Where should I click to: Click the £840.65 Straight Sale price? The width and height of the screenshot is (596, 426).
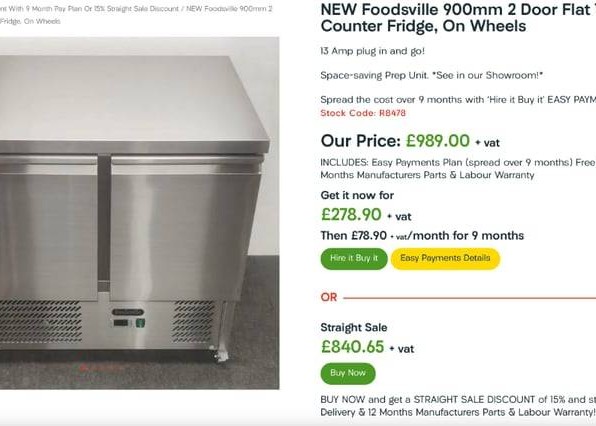(x=352, y=347)
